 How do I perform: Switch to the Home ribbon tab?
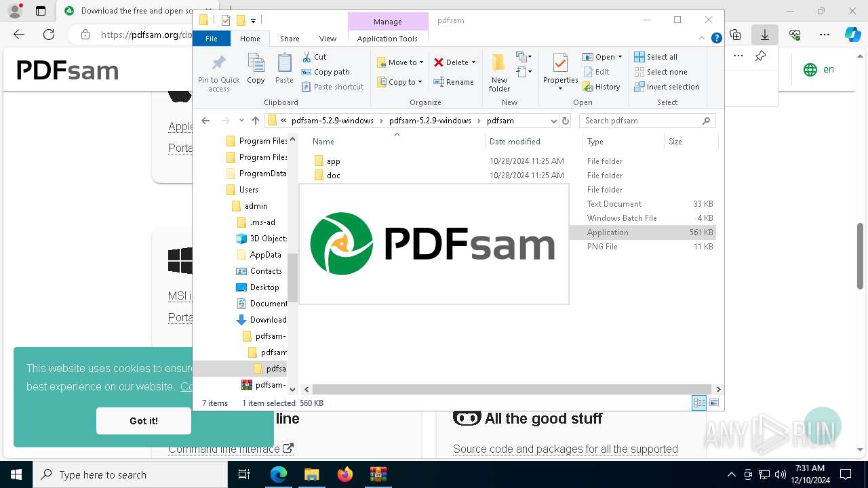pos(250,39)
